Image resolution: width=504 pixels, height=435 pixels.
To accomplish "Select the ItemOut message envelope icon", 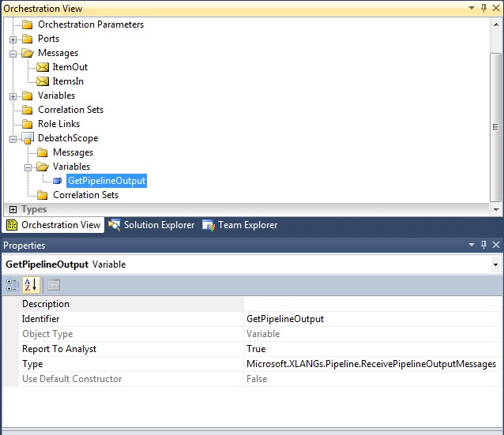I will pyautogui.click(x=43, y=67).
